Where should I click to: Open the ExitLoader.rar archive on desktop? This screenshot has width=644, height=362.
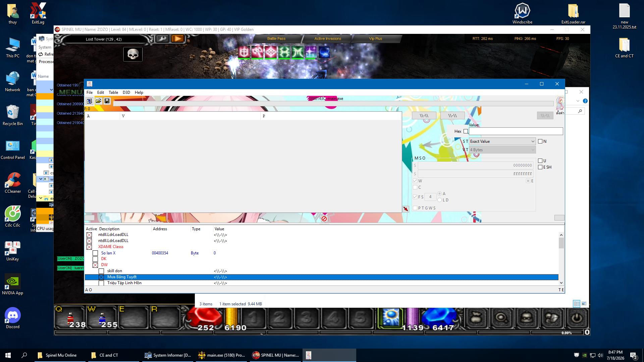click(x=573, y=13)
